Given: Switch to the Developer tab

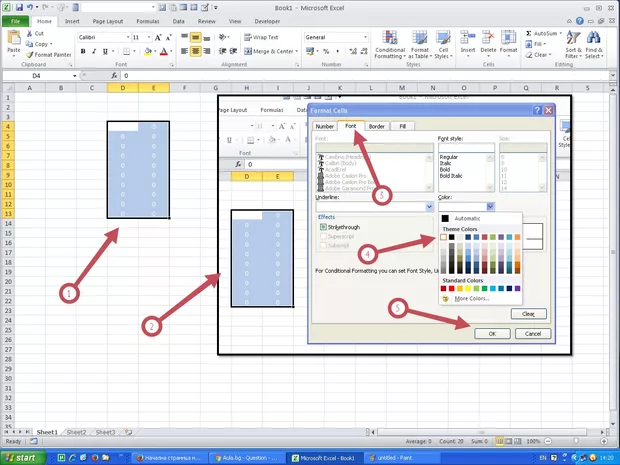Looking at the screenshot, I should click(267, 21).
